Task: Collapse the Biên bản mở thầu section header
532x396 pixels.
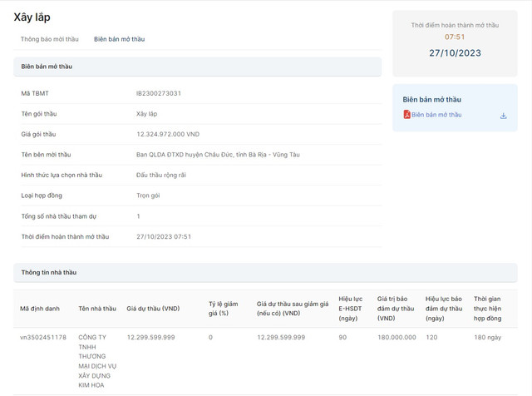Action: (197, 67)
